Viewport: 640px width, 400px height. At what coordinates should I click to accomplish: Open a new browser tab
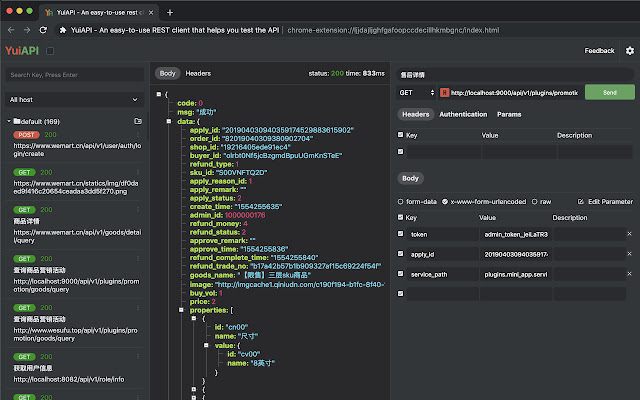(x=169, y=12)
